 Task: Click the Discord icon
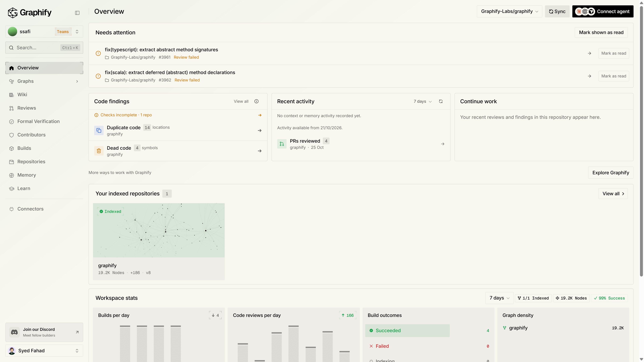click(14, 332)
